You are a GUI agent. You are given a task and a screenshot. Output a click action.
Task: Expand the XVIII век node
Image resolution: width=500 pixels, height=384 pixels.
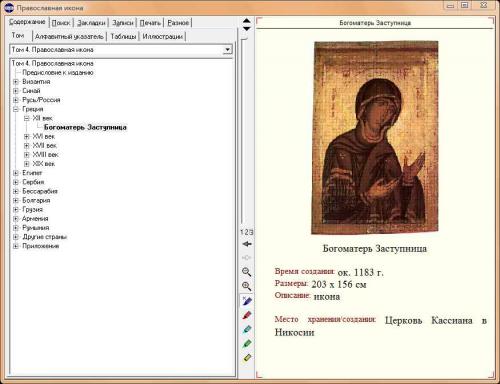click(27, 155)
